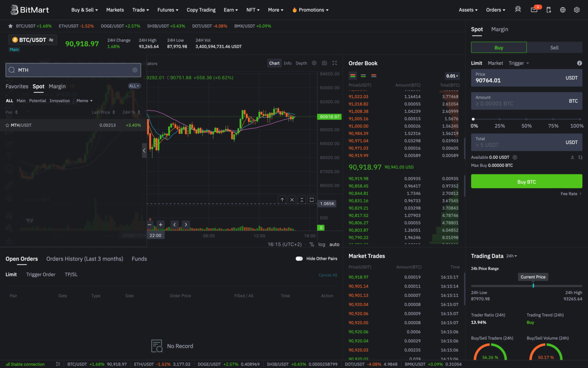588x368 pixels.
Task: Open Trigger order type dropdown
Action: pyautogui.click(x=519, y=63)
